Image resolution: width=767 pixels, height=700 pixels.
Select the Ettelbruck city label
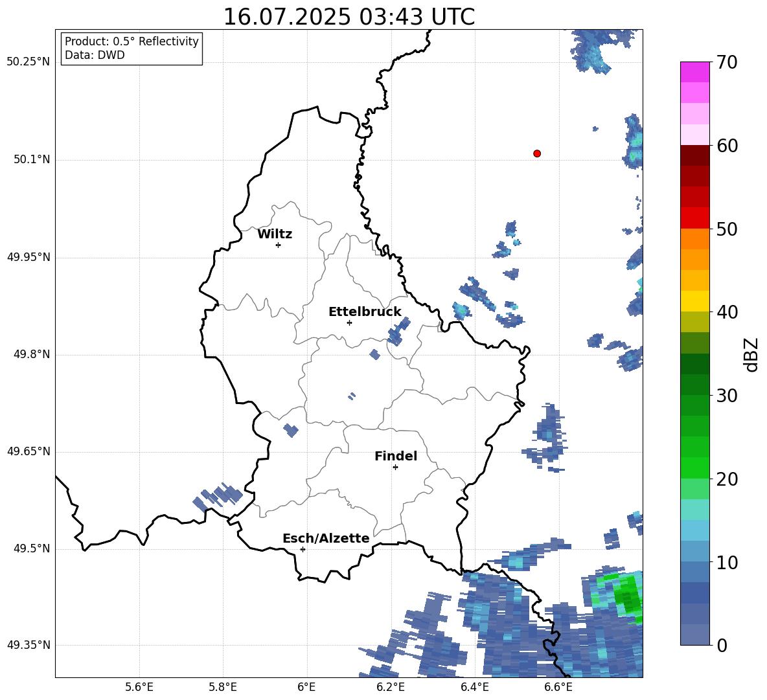pyautogui.click(x=365, y=312)
